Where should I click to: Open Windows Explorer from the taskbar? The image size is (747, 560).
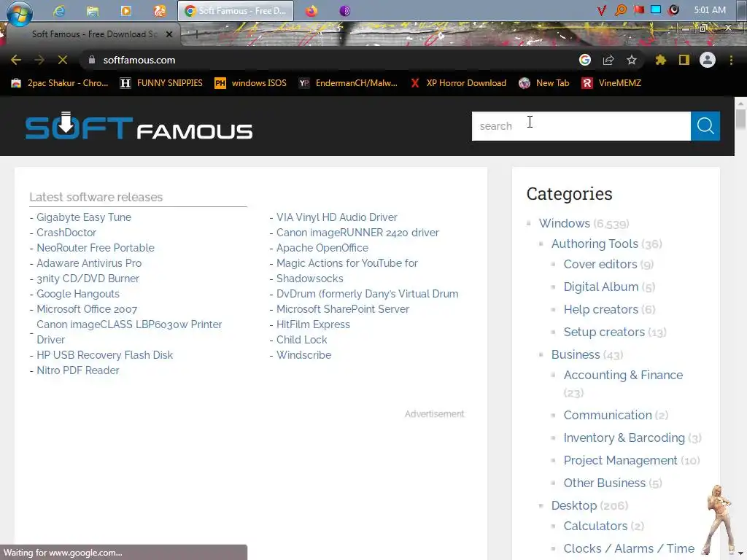tap(93, 10)
